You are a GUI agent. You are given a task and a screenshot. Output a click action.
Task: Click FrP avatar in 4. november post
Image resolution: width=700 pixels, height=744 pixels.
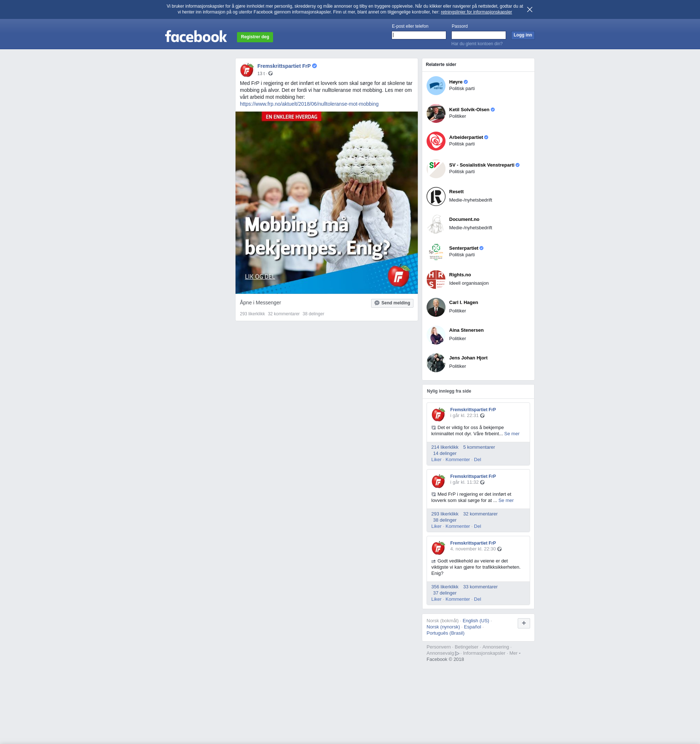[438, 548]
